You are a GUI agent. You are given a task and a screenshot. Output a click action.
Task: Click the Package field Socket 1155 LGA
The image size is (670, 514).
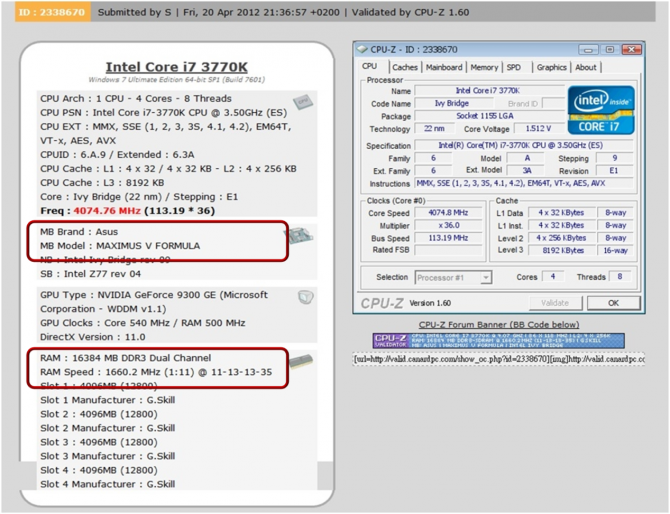(490, 116)
